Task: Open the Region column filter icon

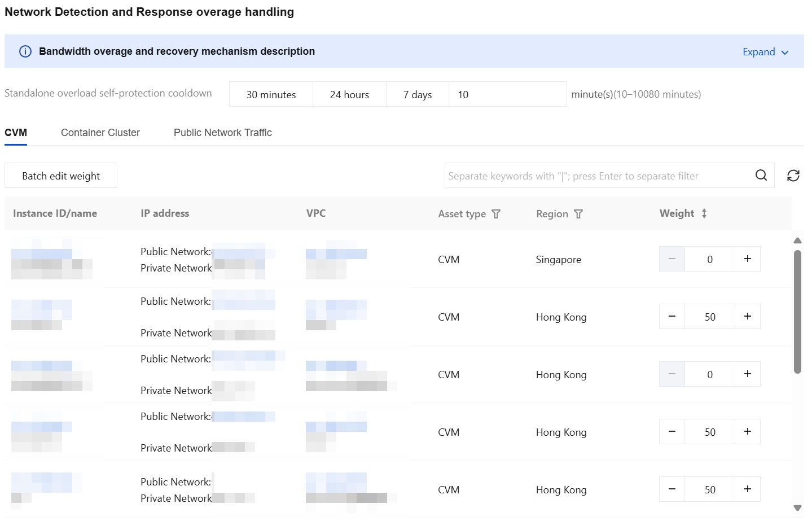Action: [578, 214]
